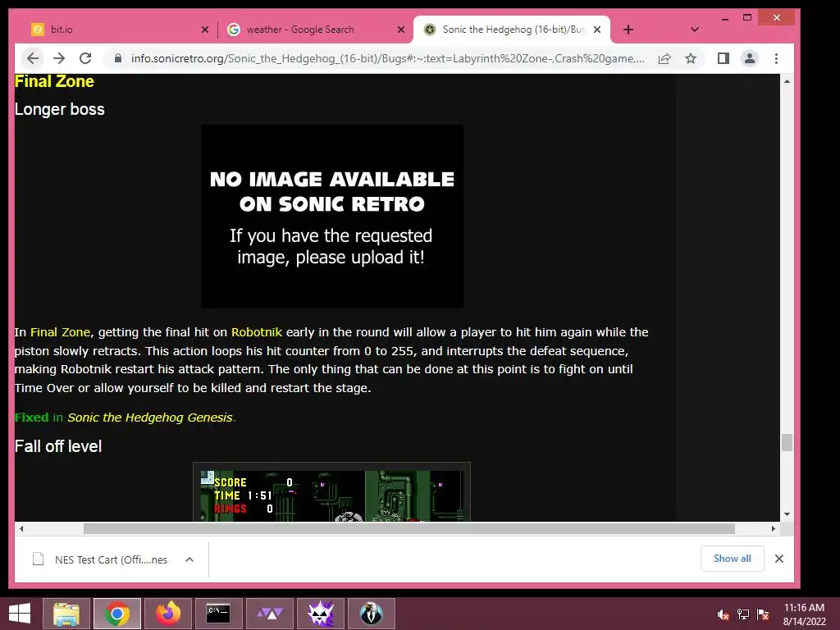Select the Sonic the Hedgehog (16-bit) tab
840x630 pixels.
click(511, 30)
